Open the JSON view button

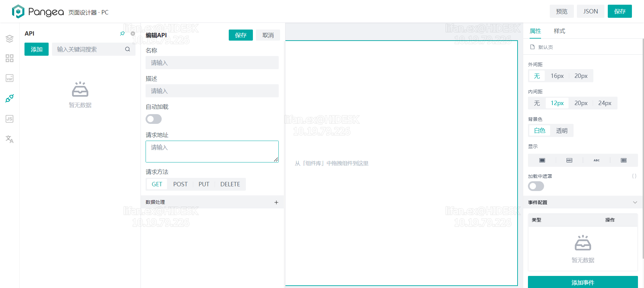[x=591, y=11]
